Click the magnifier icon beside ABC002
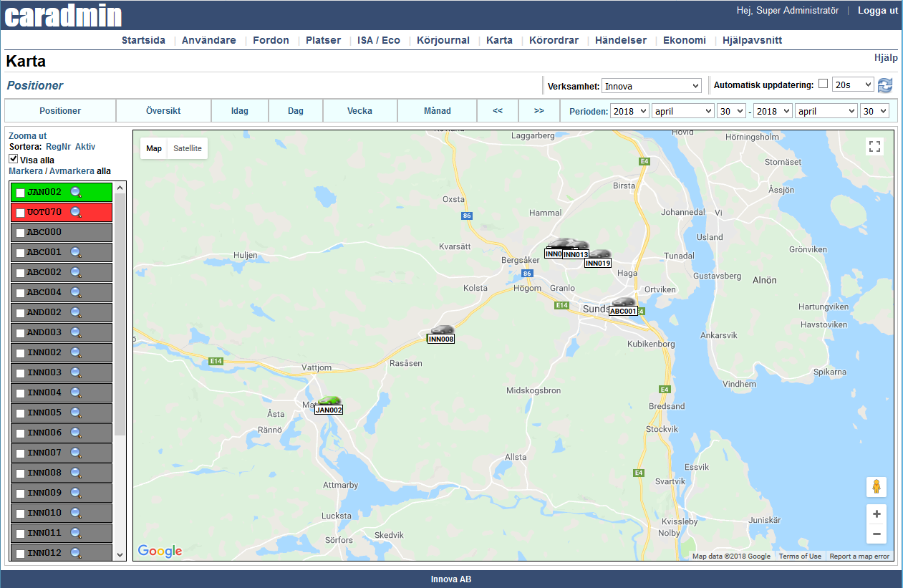 pos(76,272)
